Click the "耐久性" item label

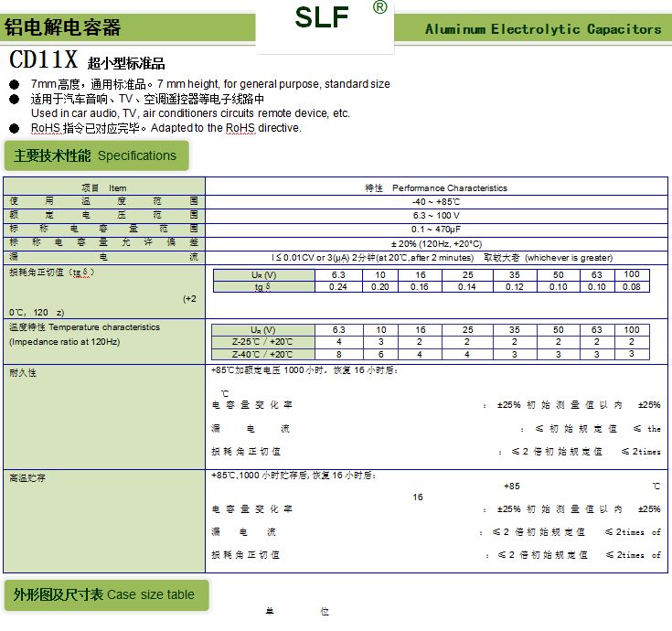point(23,373)
